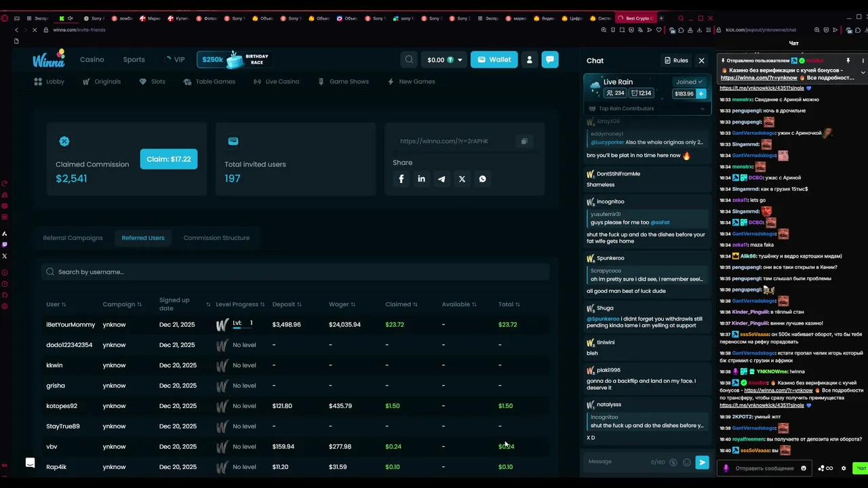Open the t.me/ynknowkick link in Kick chat
This screenshot has width=868, height=488.
[x=762, y=405]
